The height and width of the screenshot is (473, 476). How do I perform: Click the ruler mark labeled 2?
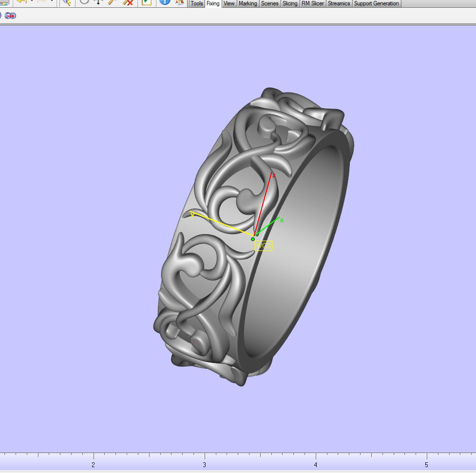pyautogui.click(x=94, y=465)
